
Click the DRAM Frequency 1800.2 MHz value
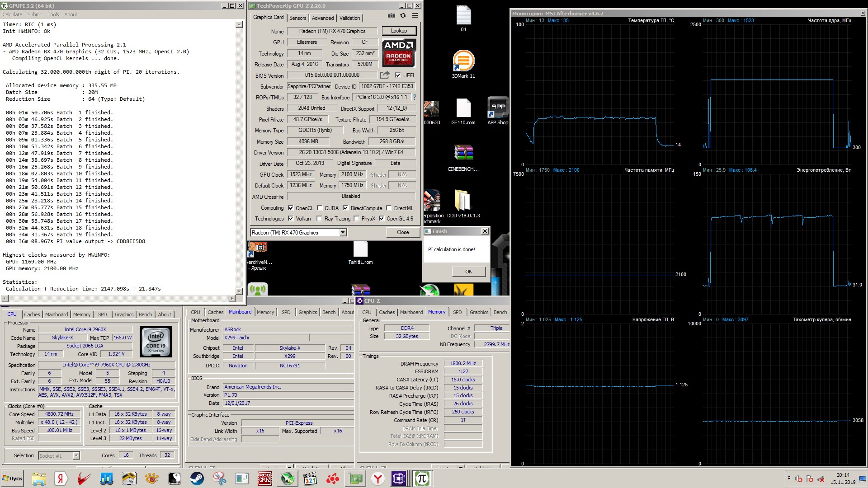tap(463, 363)
